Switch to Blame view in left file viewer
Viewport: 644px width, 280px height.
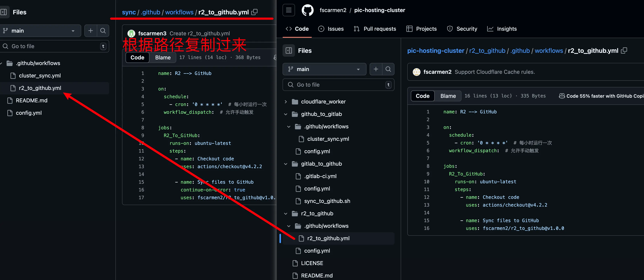click(x=163, y=57)
